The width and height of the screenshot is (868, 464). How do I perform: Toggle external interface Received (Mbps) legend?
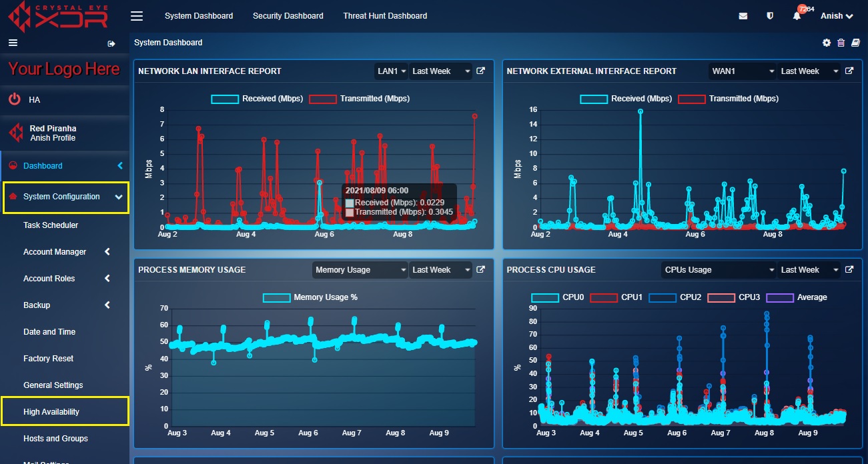pyautogui.click(x=626, y=99)
